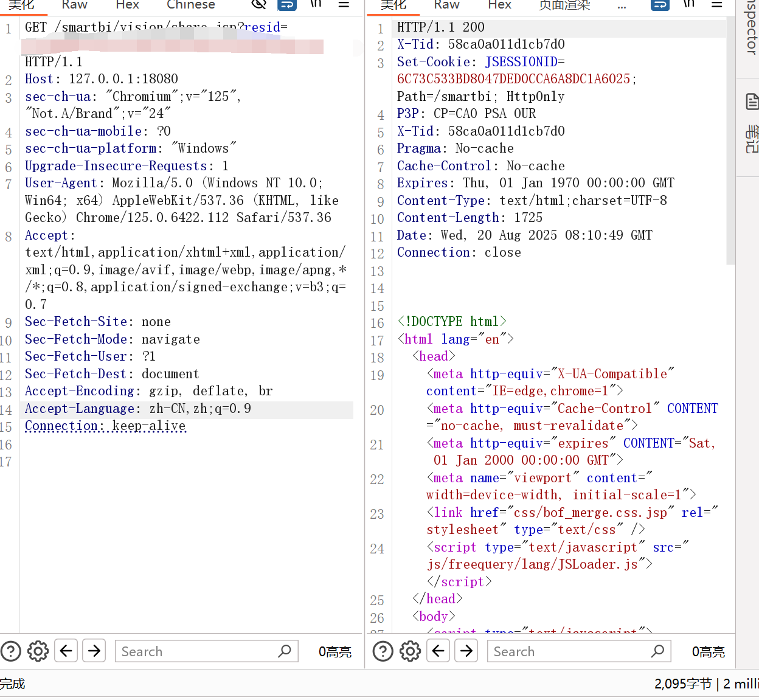
Task: Click the Content-Type: text/html response header
Action: point(532,201)
